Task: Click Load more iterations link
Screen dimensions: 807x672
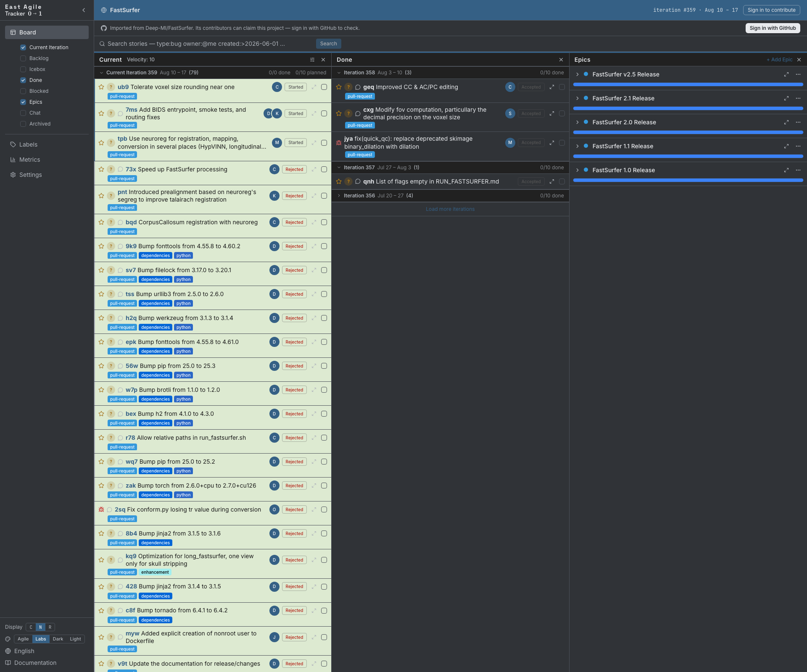Action: pos(450,209)
